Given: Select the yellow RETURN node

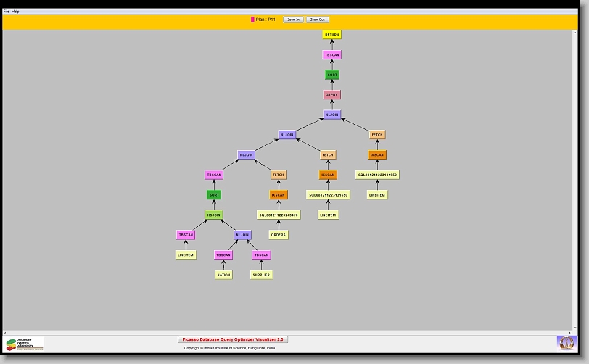Looking at the screenshot, I should tap(331, 35).
